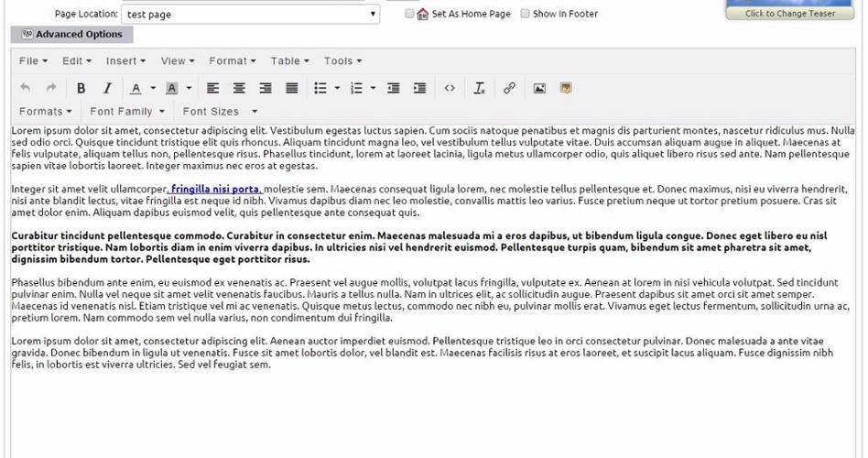Open the Formats dropdown
The width and height of the screenshot is (868, 458).
point(46,112)
